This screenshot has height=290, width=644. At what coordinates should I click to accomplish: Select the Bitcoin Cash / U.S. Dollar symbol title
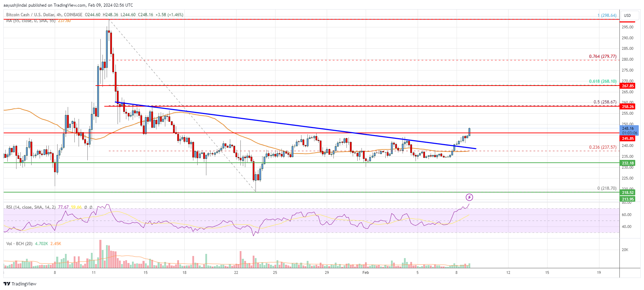click(x=30, y=15)
